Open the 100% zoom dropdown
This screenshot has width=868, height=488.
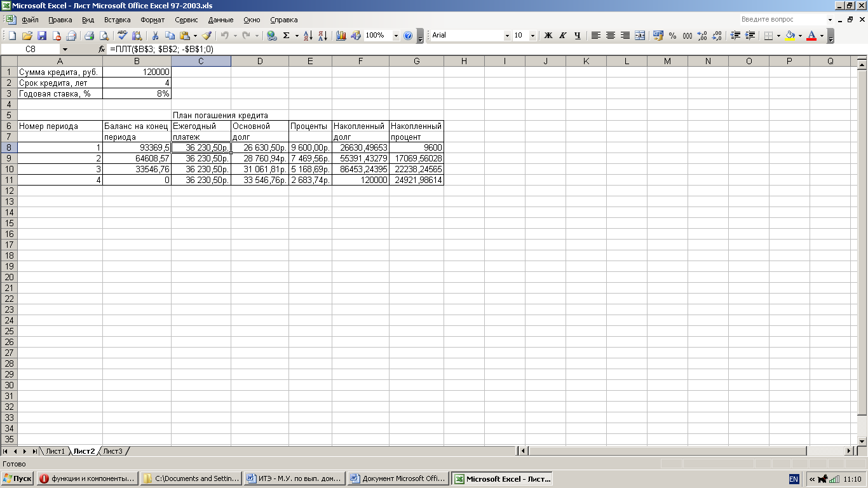pos(396,36)
